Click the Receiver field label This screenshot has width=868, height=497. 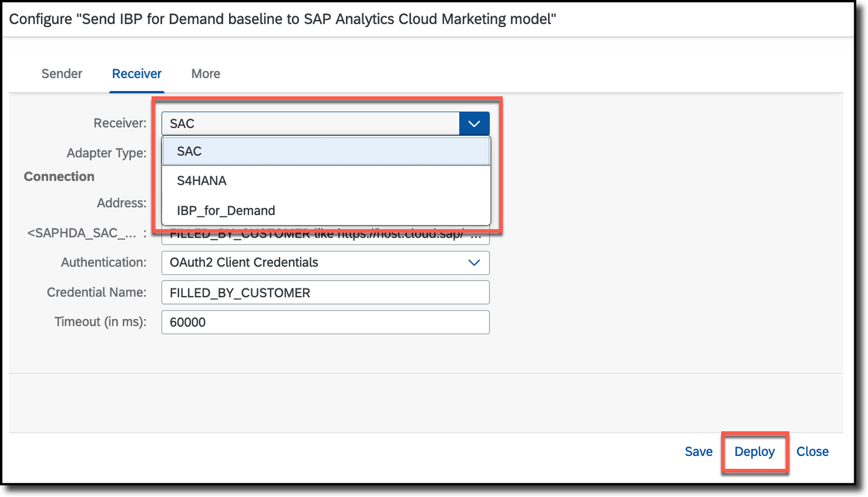click(120, 124)
